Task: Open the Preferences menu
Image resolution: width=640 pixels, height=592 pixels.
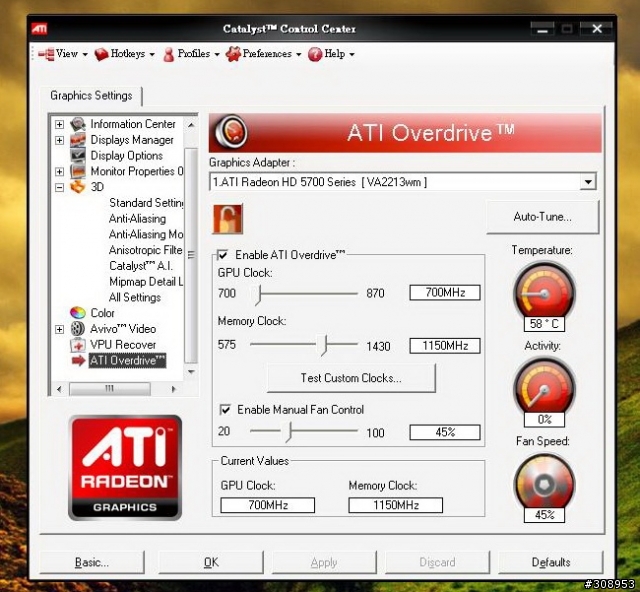Action: [x=264, y=54]
